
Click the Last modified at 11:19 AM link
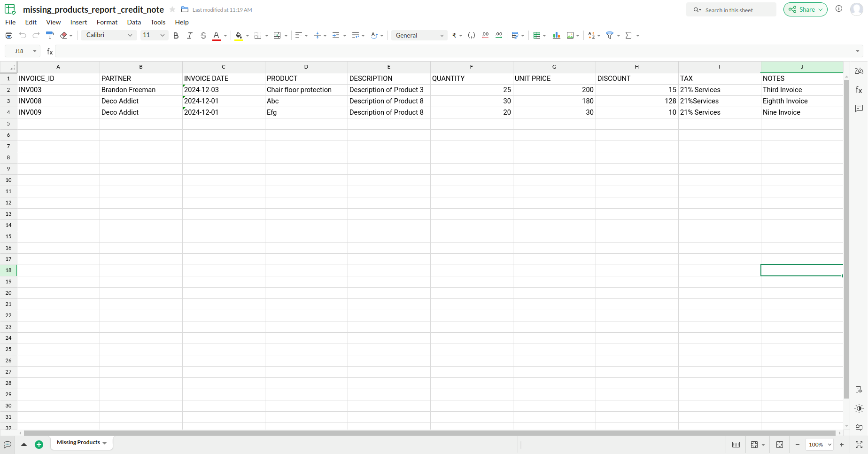point(222,10)
